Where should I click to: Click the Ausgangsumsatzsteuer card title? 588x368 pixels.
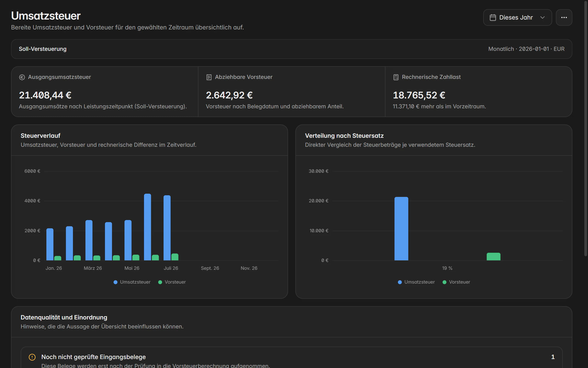[x=59, y=77]
